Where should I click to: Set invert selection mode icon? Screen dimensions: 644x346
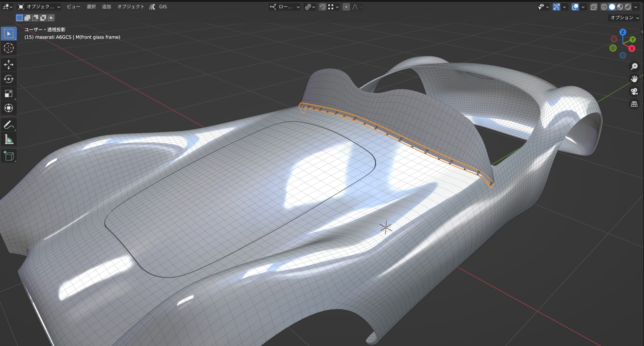click(43, 18)
